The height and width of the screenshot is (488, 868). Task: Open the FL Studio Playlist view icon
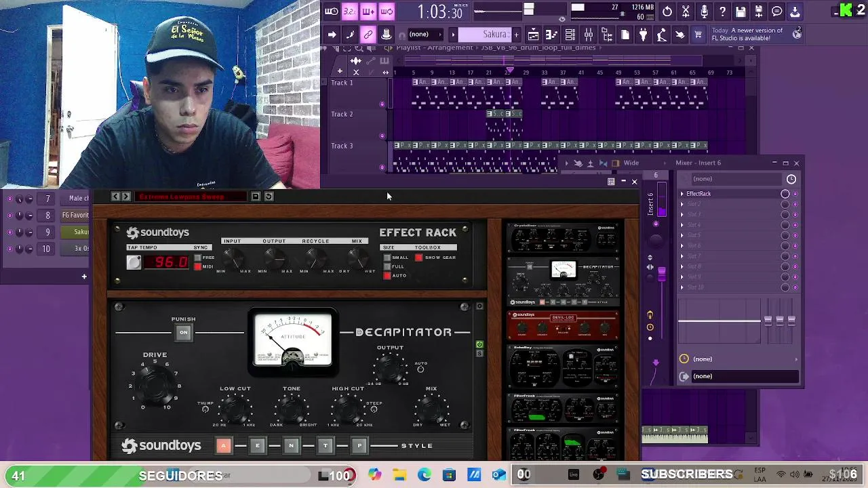[x=533, y=35]
